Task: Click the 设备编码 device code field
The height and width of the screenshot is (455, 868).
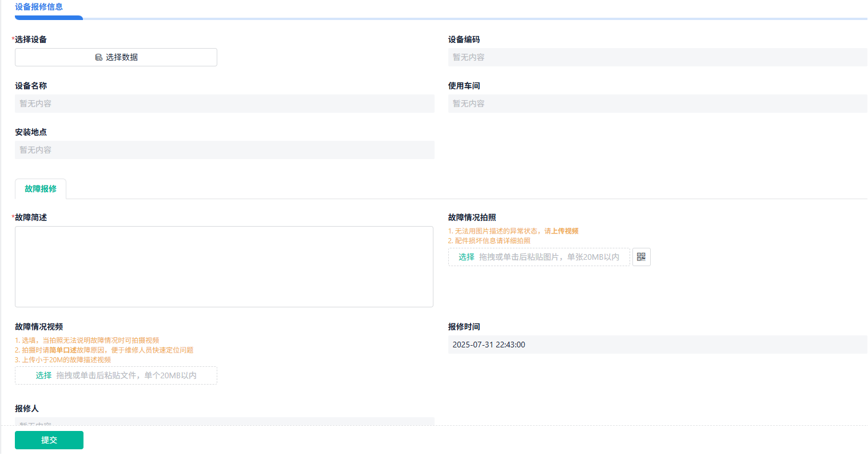Action: pos(656,57)
